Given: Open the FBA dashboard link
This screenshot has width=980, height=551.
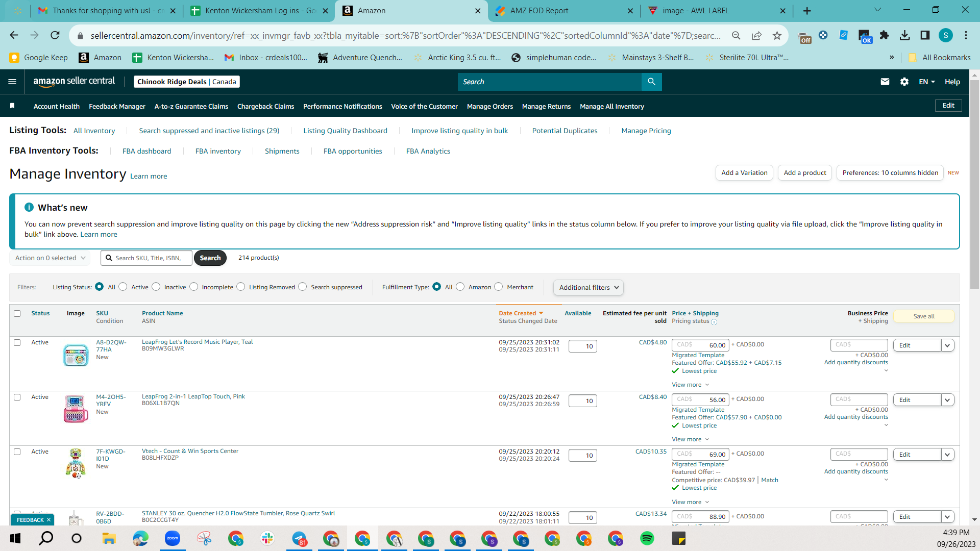Looking at the screenshot, I should point(147,152).
